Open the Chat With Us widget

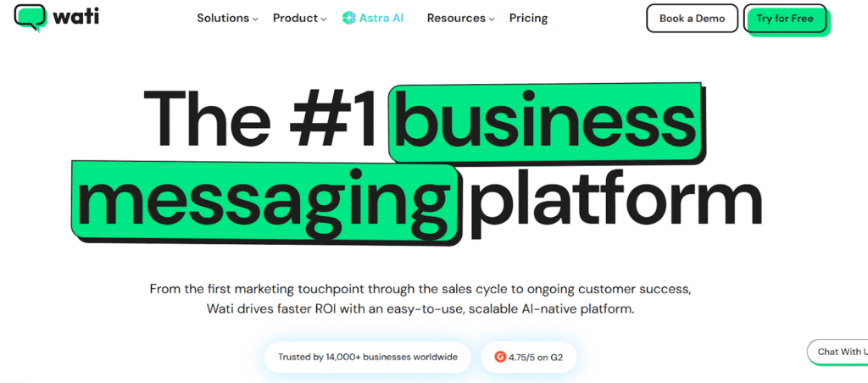[839, 352]
